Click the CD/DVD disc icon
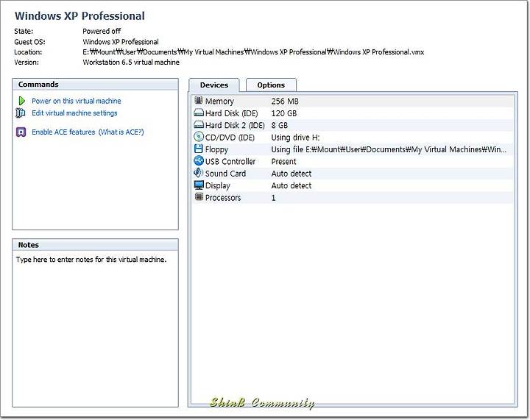Screen dimensions: 530x420 pyautogui.click(x=199, y=137)
